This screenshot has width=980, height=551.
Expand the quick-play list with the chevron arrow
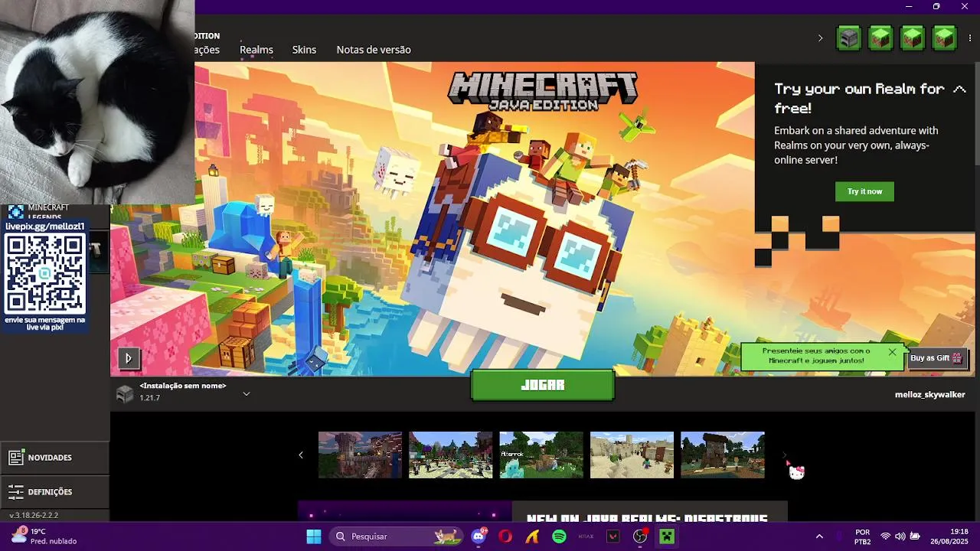(820, 37)
